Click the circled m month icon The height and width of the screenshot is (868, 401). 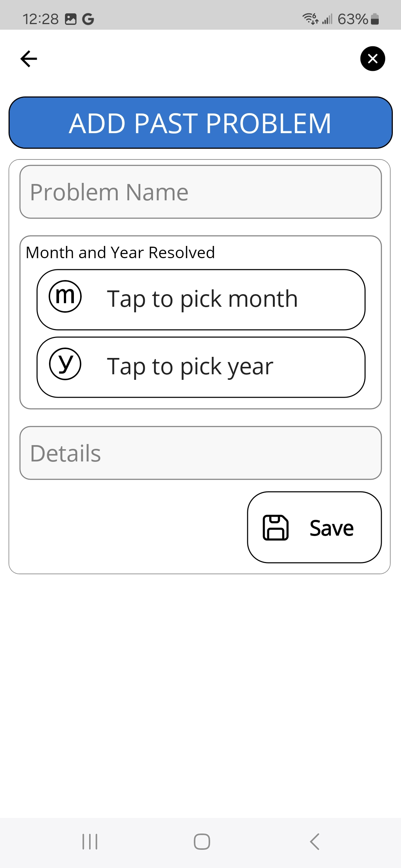tap(65, 296)
